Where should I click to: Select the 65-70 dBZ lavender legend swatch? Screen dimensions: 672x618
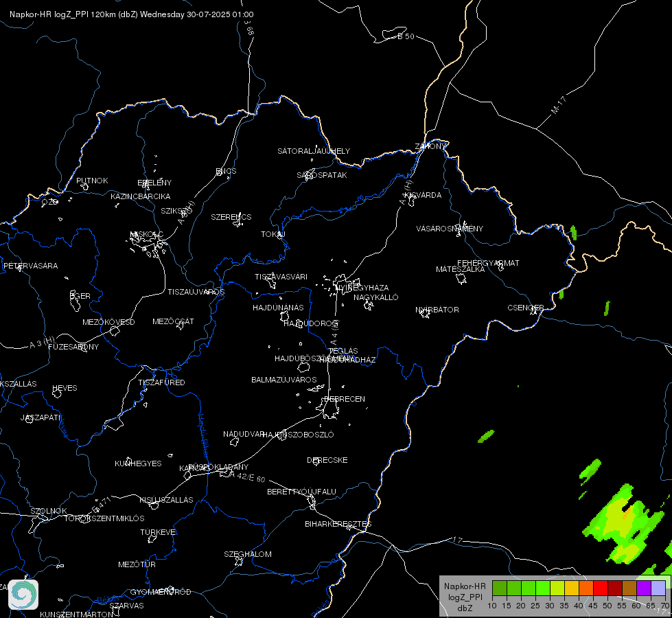pos(658,588)
